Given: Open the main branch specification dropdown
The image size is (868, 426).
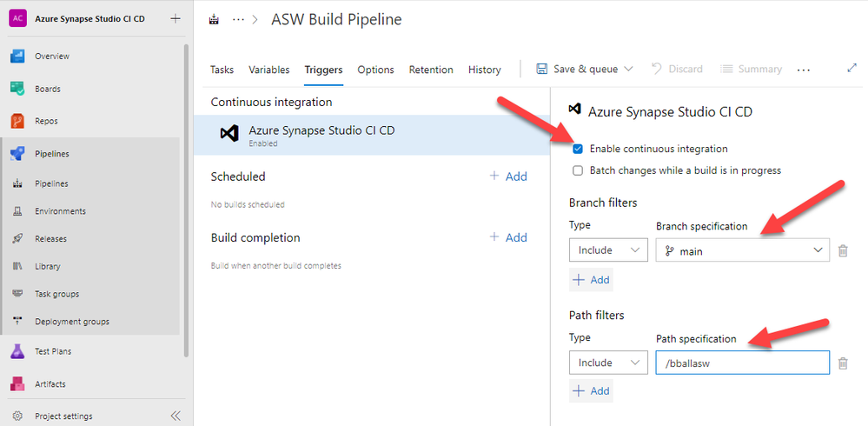Looking at the screenshot, I should click(742, 250).
